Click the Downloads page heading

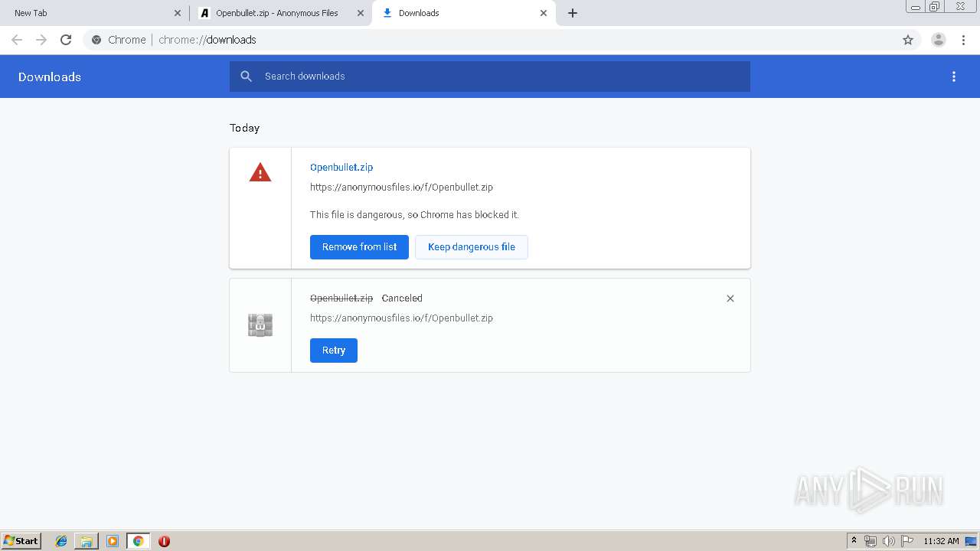point(50,77)
